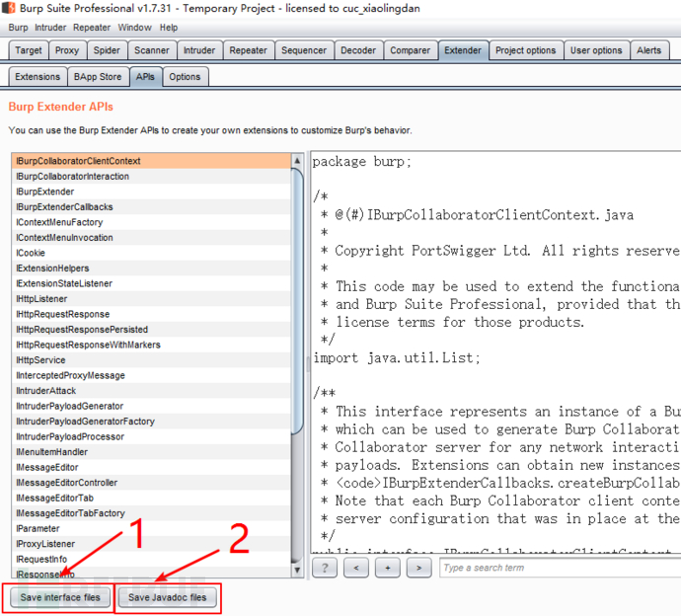Click the API list scroll down arrow
This screenshot has width=681, height=616.
(x=297, y=570)
